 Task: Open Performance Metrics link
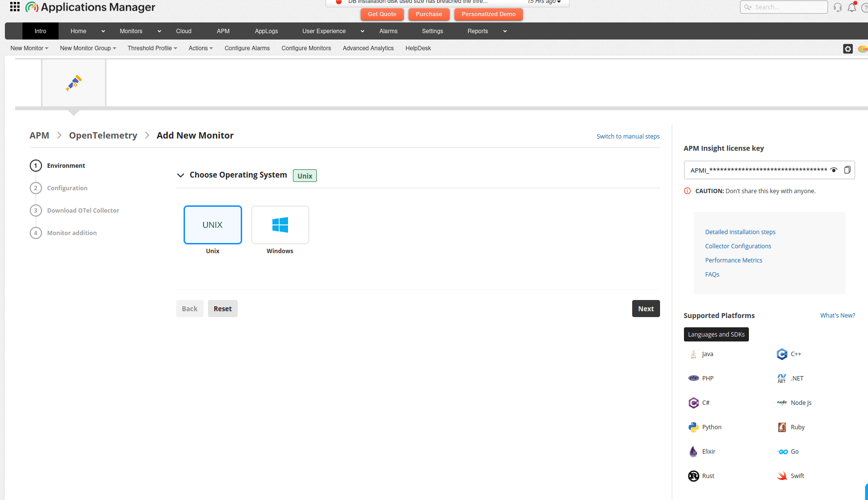click(734, 260)
